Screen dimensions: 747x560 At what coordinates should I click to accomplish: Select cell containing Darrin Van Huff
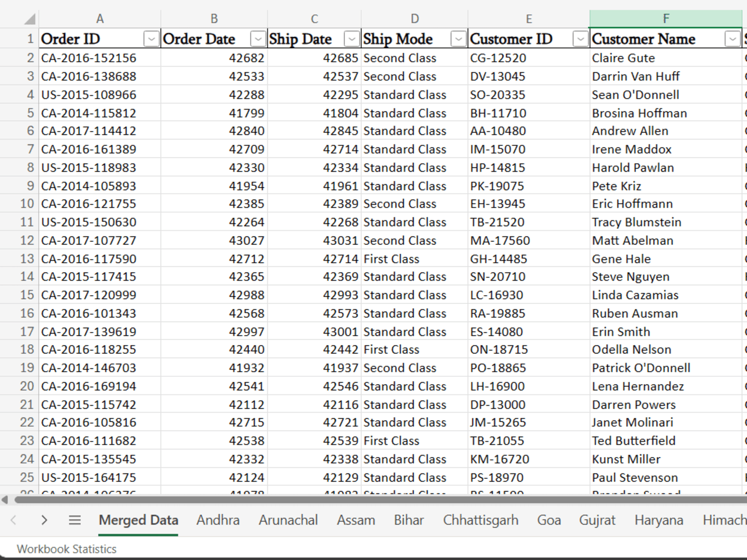[x=666, y=76]
